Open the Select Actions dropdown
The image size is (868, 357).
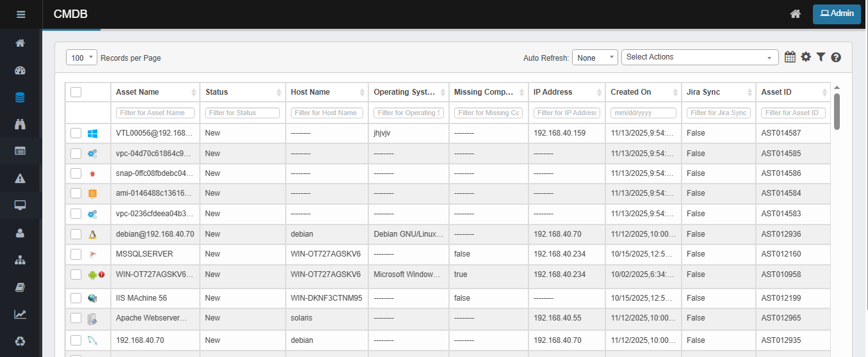[700, 57]
